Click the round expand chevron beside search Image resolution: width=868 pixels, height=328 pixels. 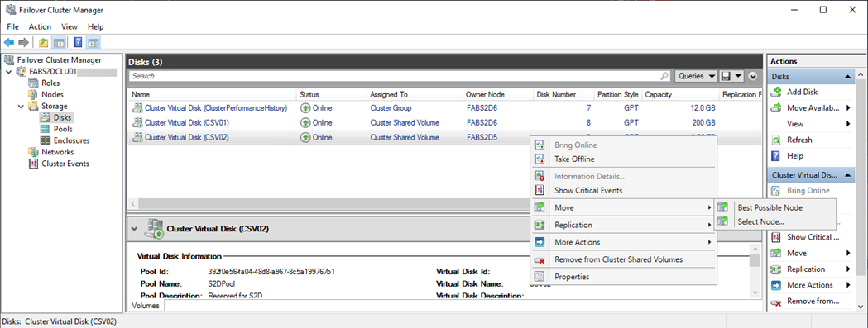[752, 76]
